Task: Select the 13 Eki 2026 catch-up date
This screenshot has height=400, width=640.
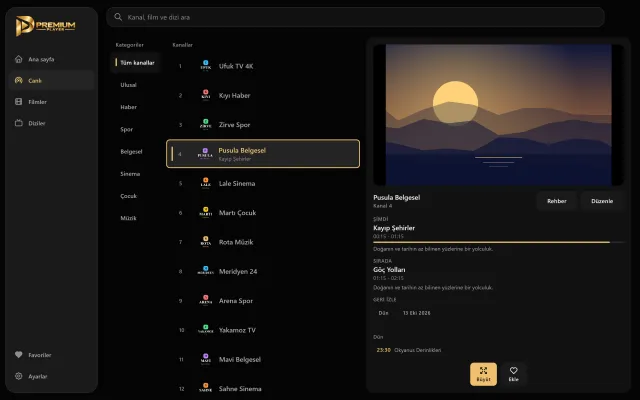Action: pyautogui.click(x=416, y=313)
